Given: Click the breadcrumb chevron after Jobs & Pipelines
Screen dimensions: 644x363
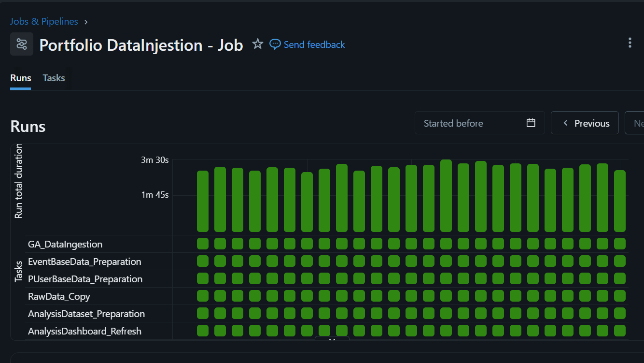Looking at the screenshot, I should [x=86, y=22].
